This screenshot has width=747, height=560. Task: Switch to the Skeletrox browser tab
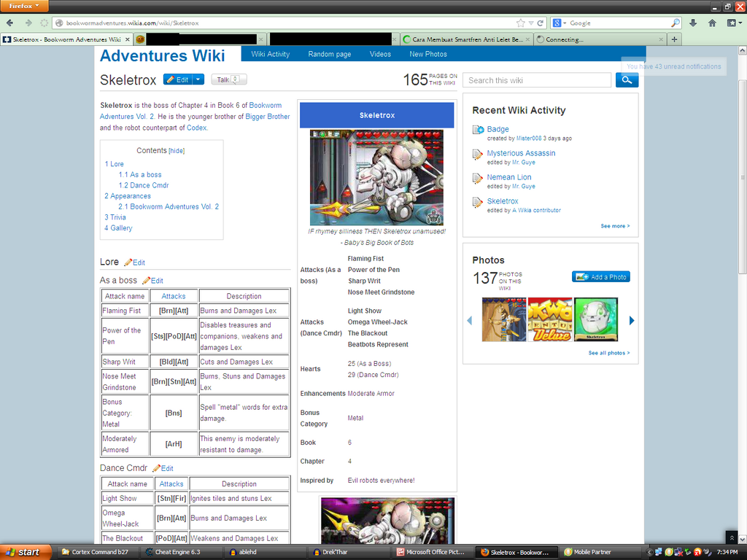(66, 39)
